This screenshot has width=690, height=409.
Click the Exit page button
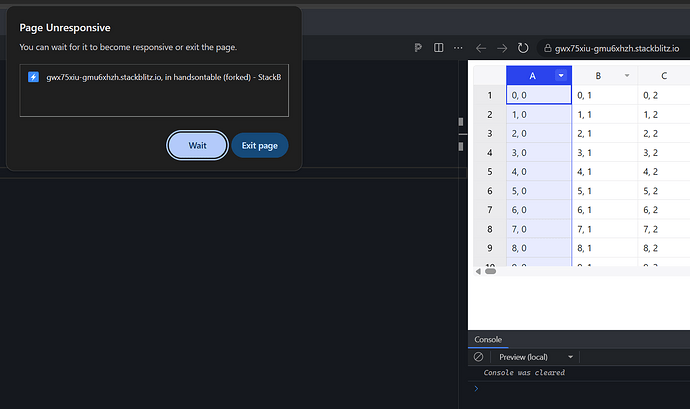tap(260, 145)
